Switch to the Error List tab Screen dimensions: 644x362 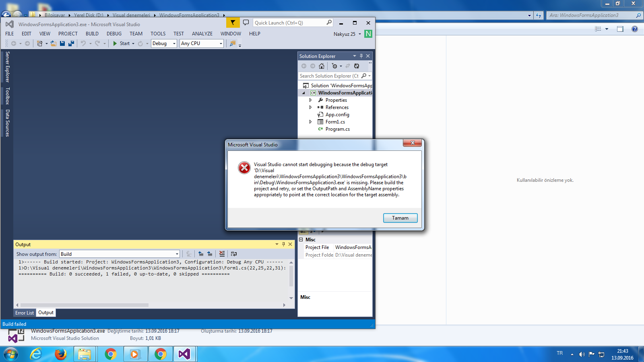pyautogui.click(x=25, y=313)
